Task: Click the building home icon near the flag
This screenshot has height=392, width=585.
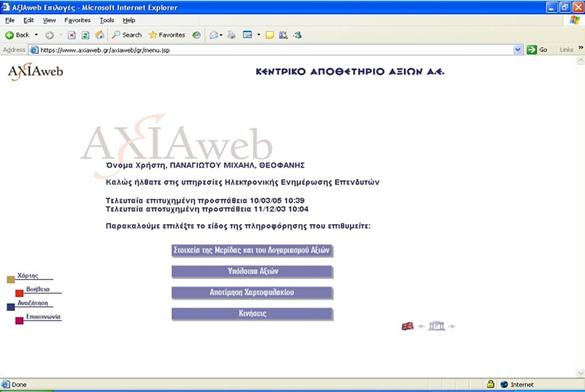Action: click(436, 326)
